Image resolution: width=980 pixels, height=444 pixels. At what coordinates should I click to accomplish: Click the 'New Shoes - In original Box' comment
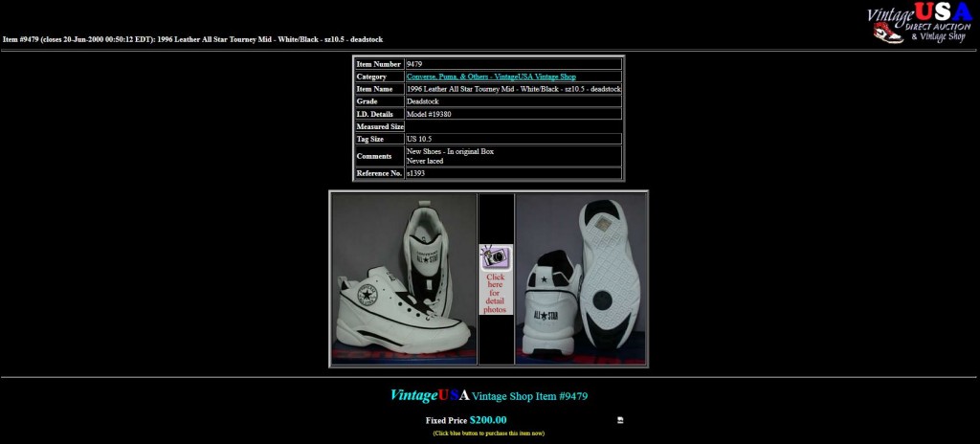point(450,151)
